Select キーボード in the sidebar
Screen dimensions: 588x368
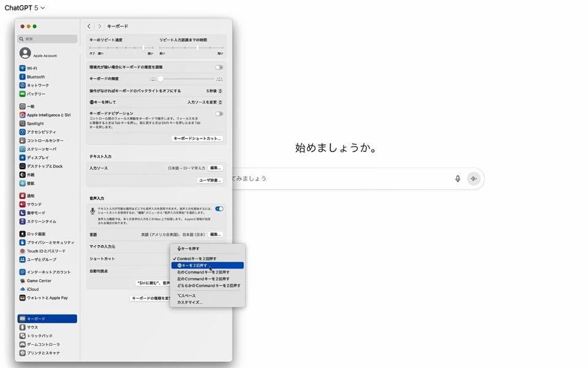(x=47, y=319)
